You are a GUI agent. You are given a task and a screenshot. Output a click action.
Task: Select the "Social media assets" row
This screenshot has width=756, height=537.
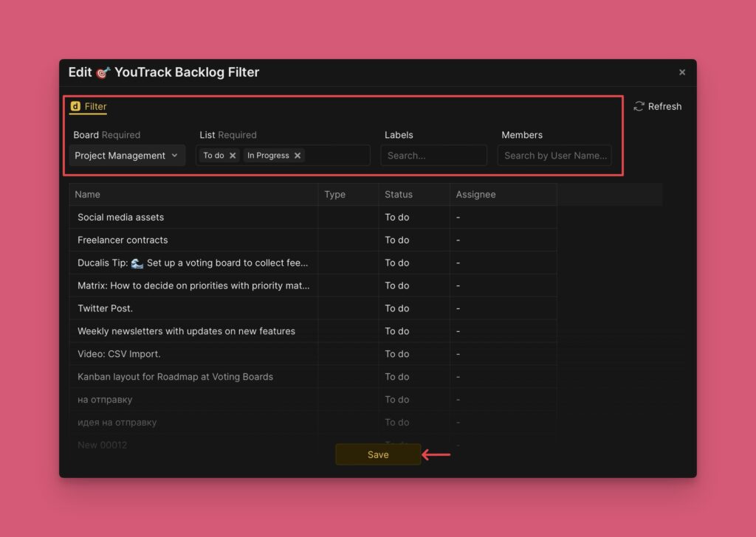tap(121, 217)
